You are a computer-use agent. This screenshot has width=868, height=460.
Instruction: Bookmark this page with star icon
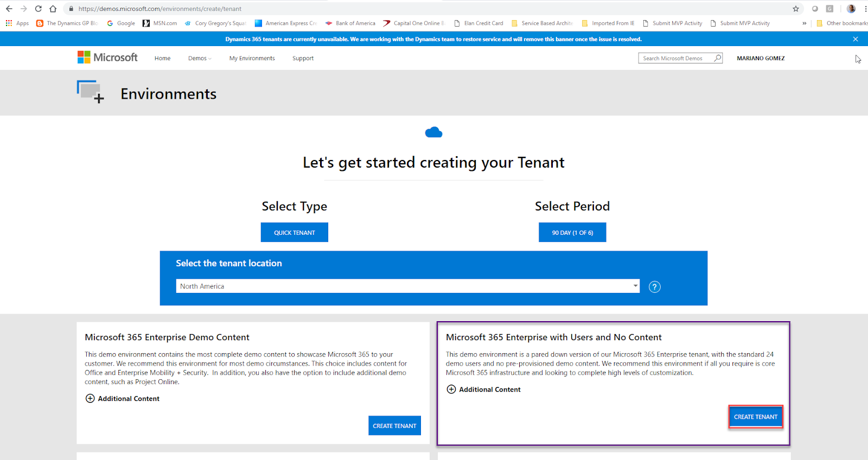point(796,9)
